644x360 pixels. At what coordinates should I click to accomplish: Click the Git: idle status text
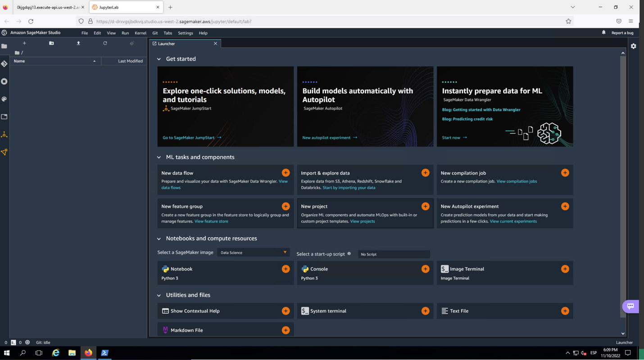pos(43,342)
